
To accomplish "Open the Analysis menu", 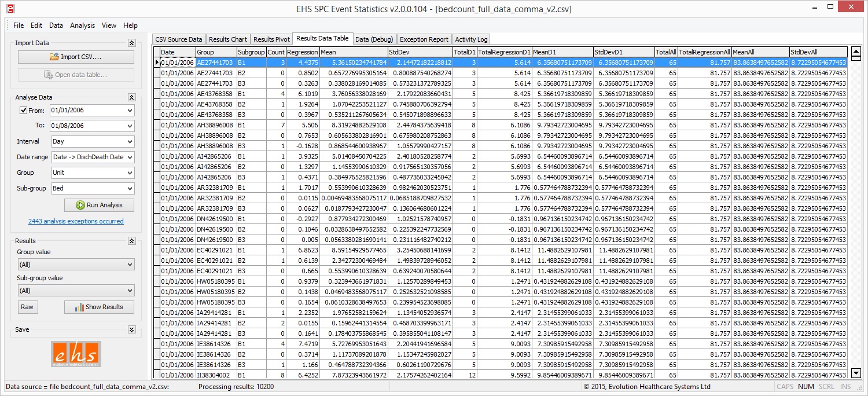I will click(x=82, y=25).
